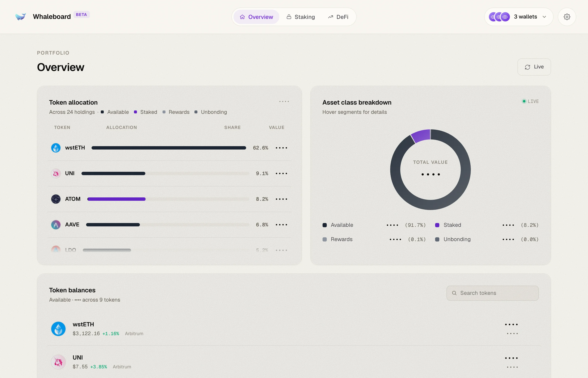Click the UNI allocation bar

[x=113, y=173]
